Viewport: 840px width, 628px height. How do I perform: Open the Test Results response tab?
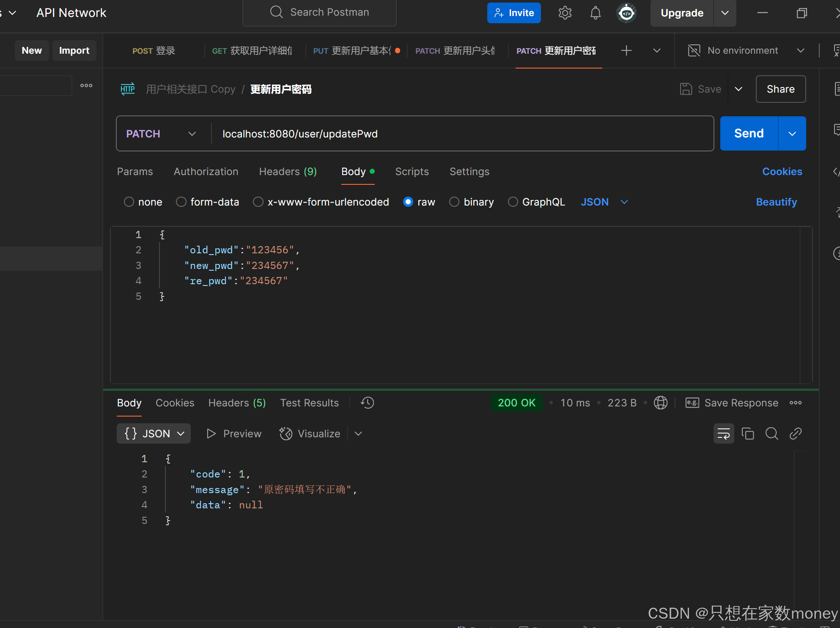(309, 403)
